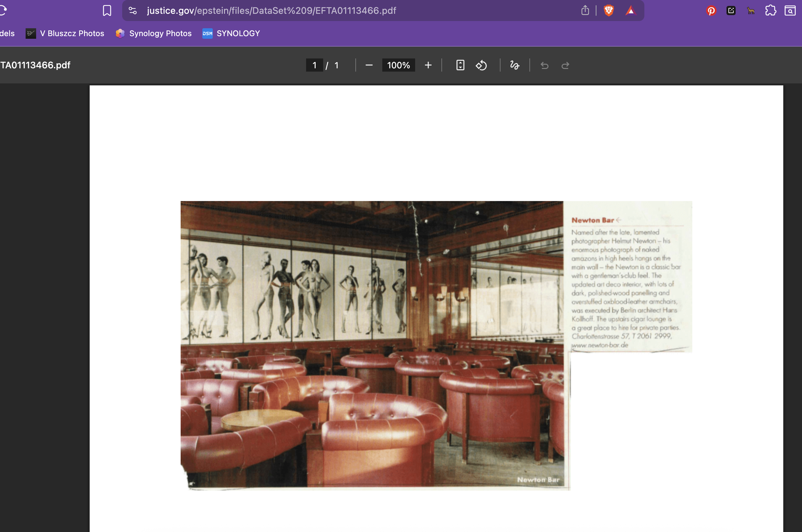Viewport: 802px width, 532px height.
Task: Zoom in with the plus button
Action: click(428, 65)
